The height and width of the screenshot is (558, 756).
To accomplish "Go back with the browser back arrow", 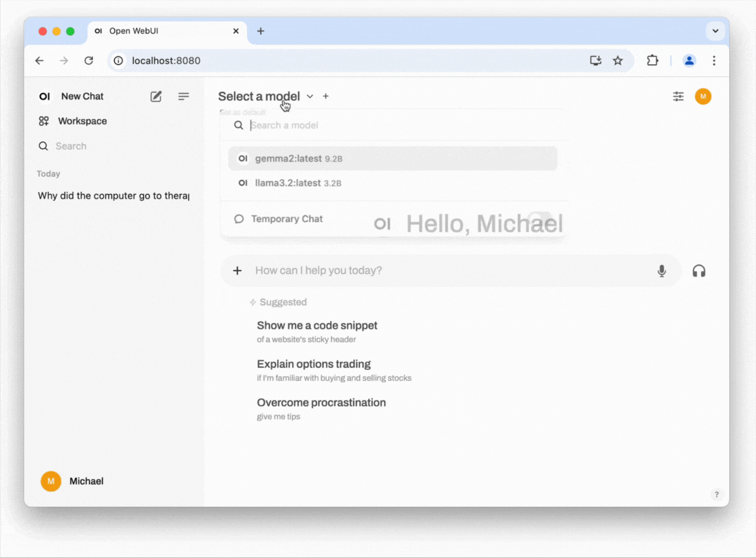I will (x=39, y=61).
